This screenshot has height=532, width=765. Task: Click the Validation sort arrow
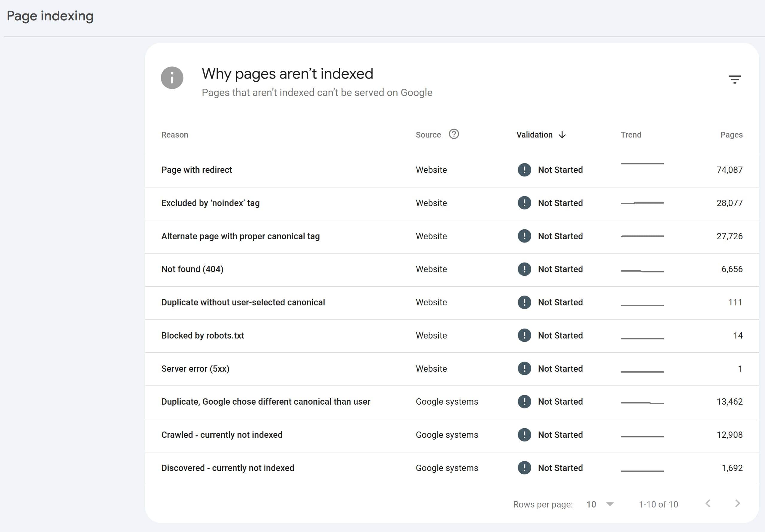562,135
